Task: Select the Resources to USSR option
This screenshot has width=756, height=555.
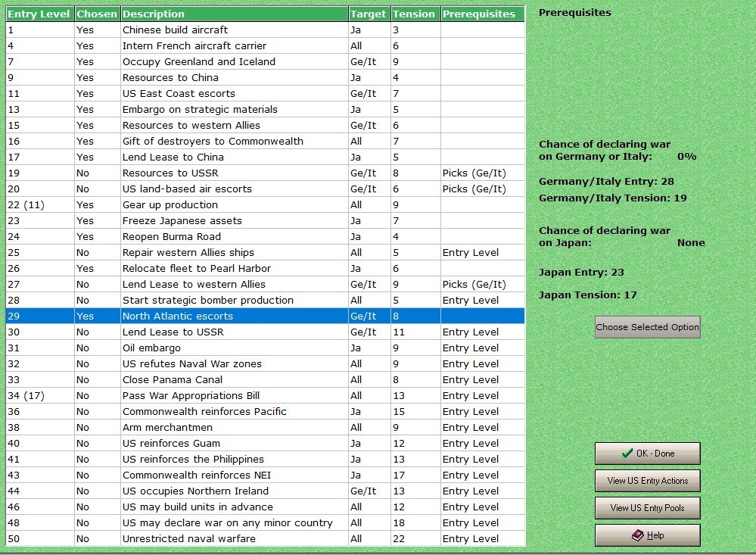Action: tap(265, 173)
